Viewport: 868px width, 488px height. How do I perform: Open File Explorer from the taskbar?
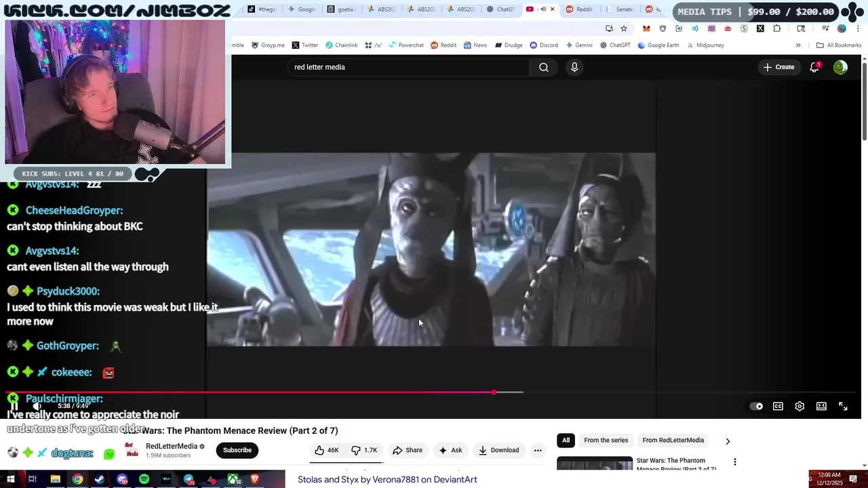click(56, 479)
